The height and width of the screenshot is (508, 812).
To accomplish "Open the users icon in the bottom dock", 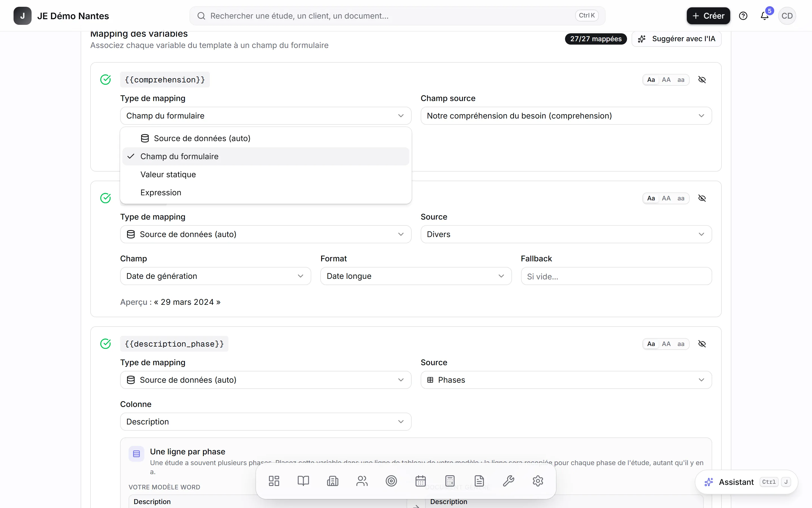I will [x=362, y=481].
